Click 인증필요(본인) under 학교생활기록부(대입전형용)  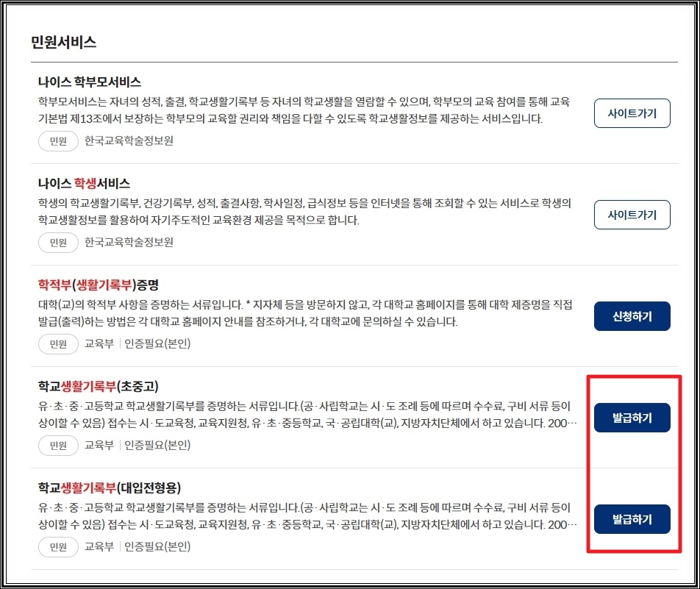click(157, 546)
